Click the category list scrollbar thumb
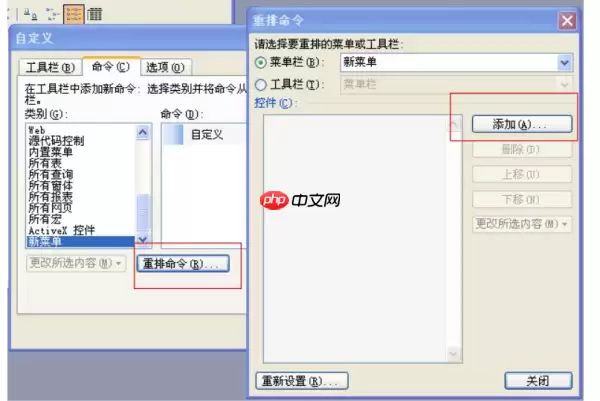 pyautogui.click(x=143, y=212)
